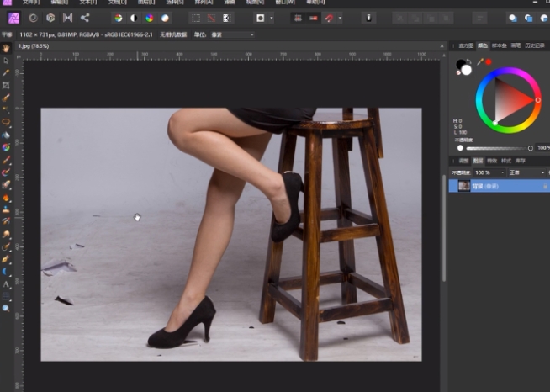Viewport: 550px width, 392px height.
Task: Select the Undo Brush tool
Action: point(6,221)
